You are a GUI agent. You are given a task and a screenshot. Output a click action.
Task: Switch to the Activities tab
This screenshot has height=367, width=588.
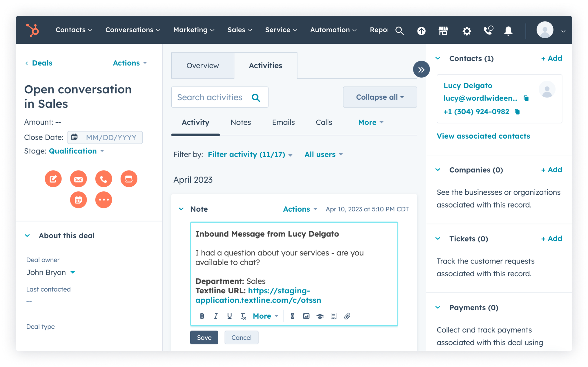point(265,66)
